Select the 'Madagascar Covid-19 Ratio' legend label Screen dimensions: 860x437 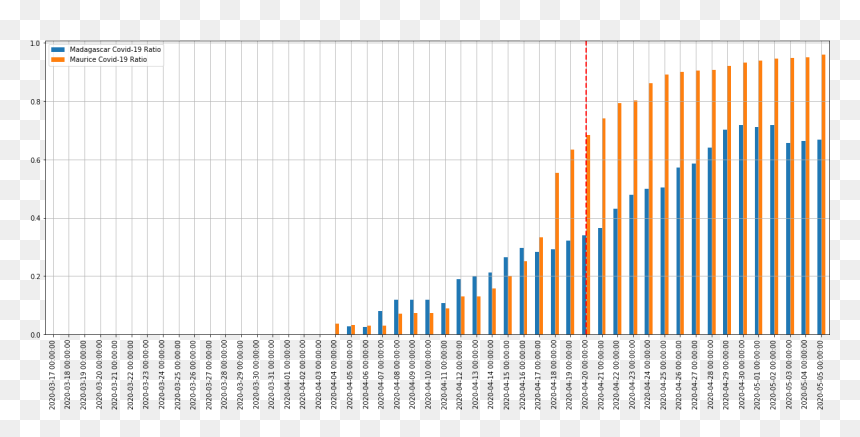click(x=115, y=49)
